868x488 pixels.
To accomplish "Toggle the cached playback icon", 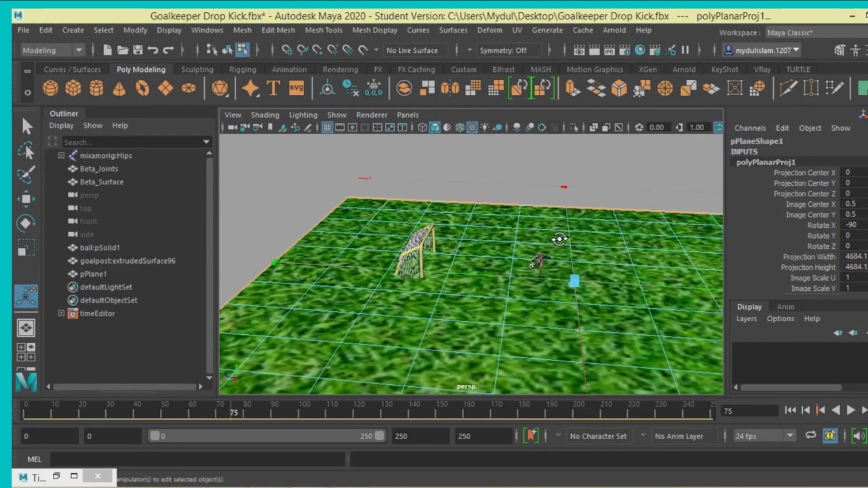I will (830, 436).
